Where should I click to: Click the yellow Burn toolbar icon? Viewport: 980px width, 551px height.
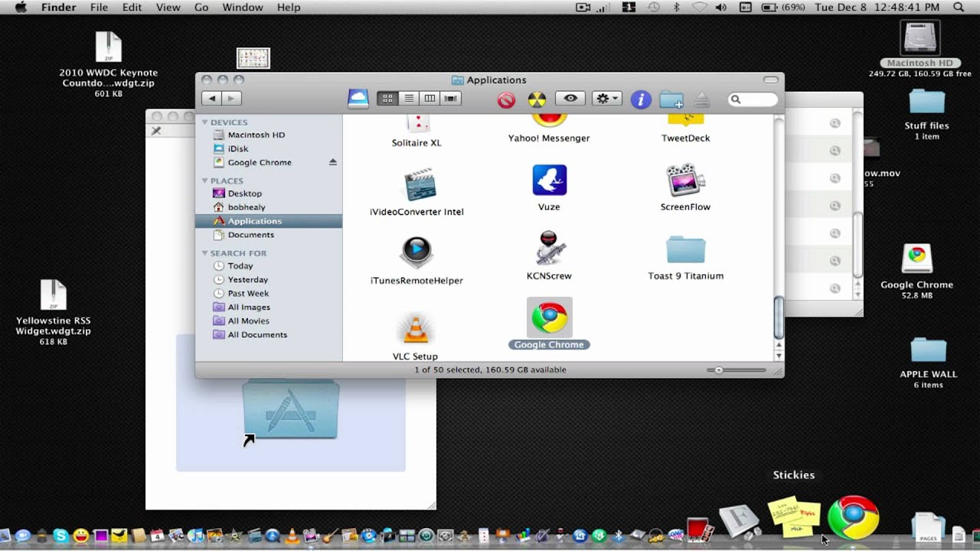pyautogui.click(x=537, y=99)
